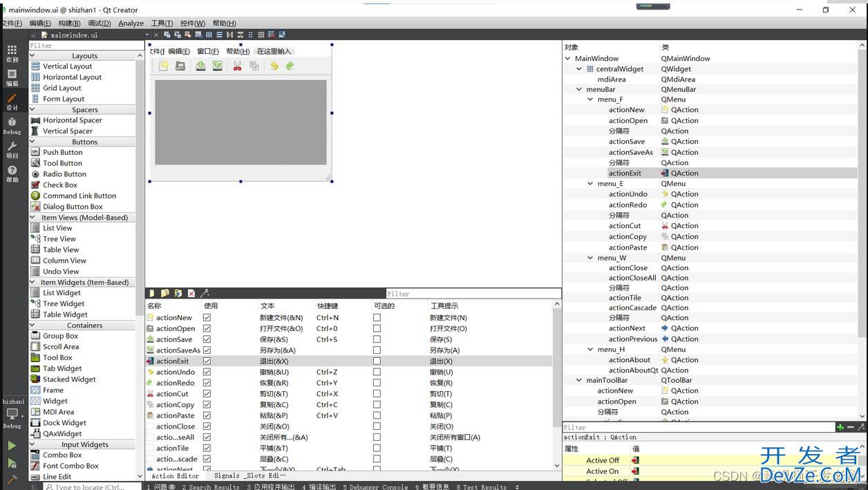Toggle the 使用 checkbox for actionClose

207,426
